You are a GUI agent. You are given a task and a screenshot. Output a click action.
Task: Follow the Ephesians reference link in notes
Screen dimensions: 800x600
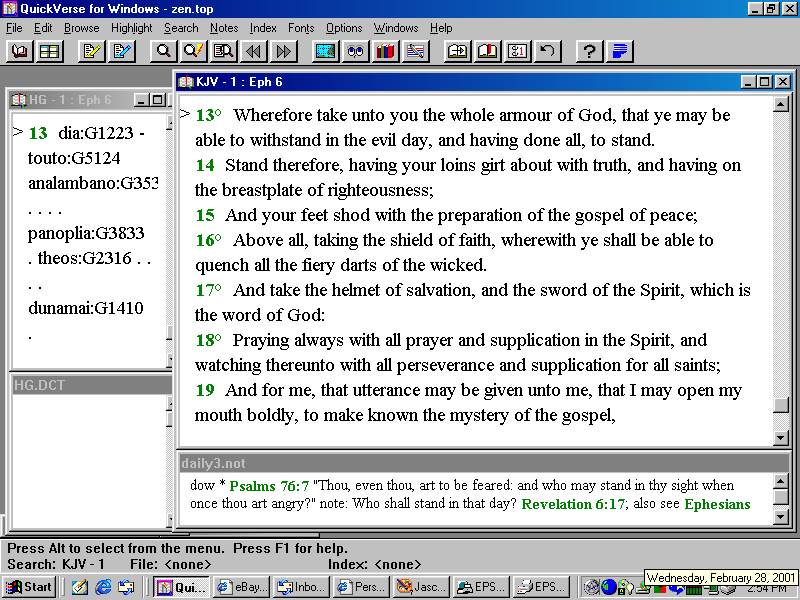[717, 504]
